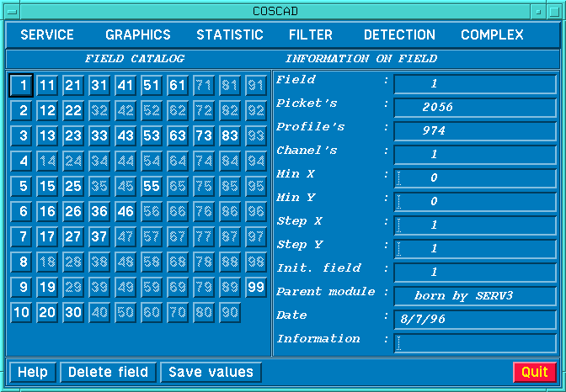Choose field 99 in the catalog
The height and width of the screenshot is (392, 566).
pos(256,287)
